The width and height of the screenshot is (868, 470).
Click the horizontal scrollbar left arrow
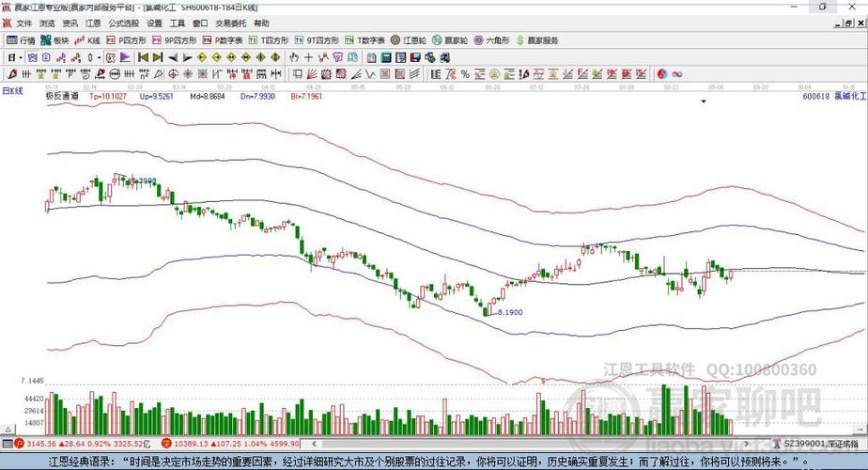(x=315, y=444)
